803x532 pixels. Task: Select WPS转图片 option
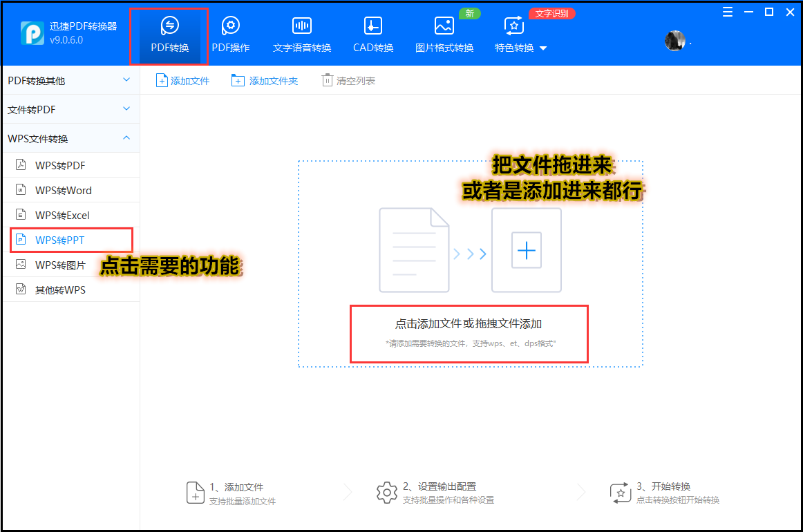[x=70, y=265]
